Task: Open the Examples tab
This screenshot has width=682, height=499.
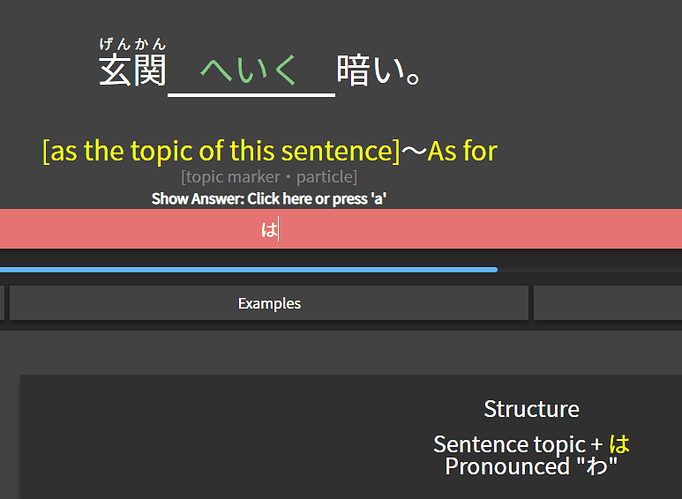Action: (269, 303)
